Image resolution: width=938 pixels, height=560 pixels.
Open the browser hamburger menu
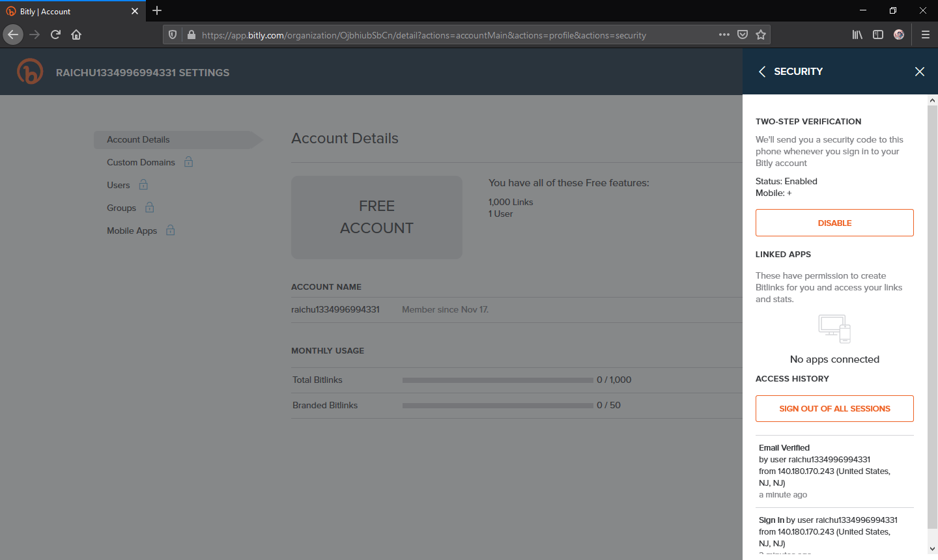click(x=925, y=35)
